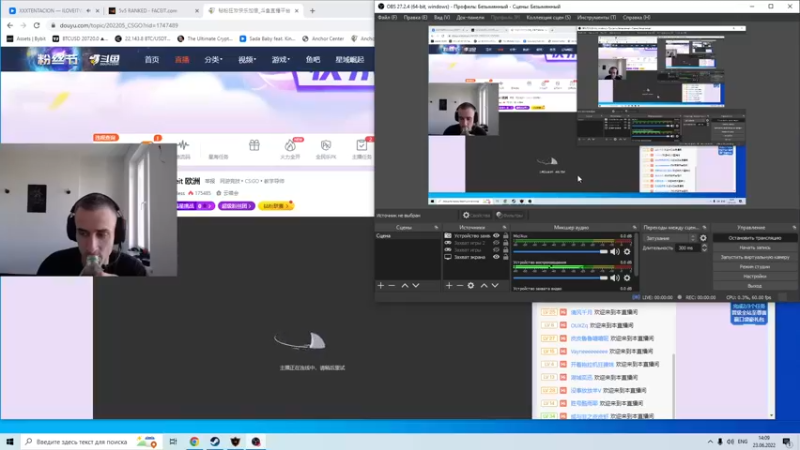
Task: Open the Edit menu in OBS
Action: click(415, 17)
